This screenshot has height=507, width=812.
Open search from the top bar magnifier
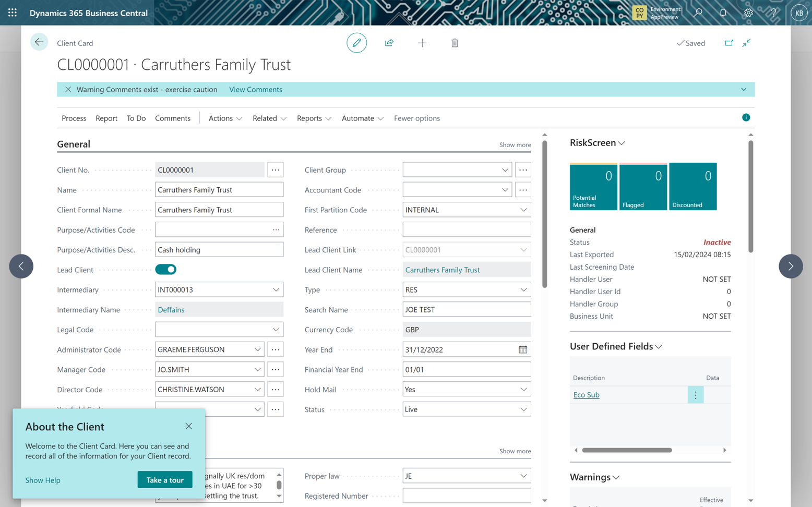point(697,13)
